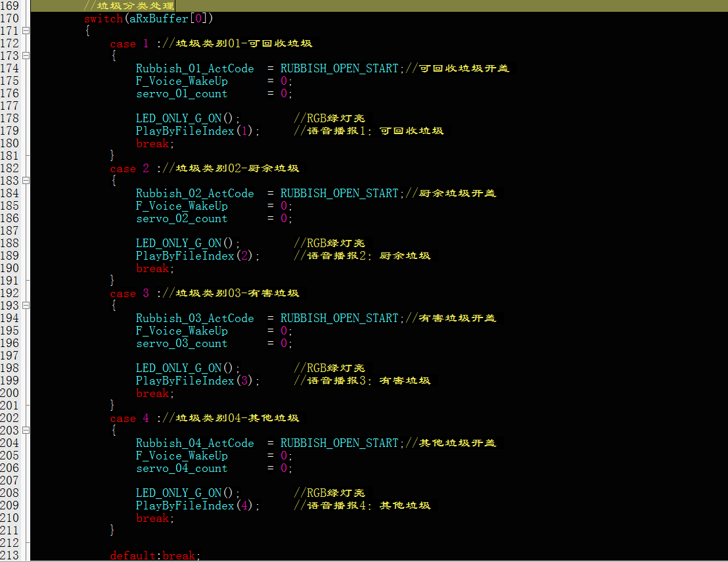This screenshot has height=562, width=728.
Task: Collapse the case 4 fold marker at line 203
Action: 26,431
